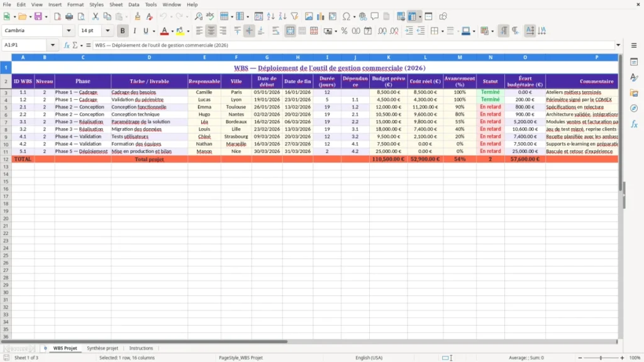
Task: Click the Select All corner button
Action: 6,57
